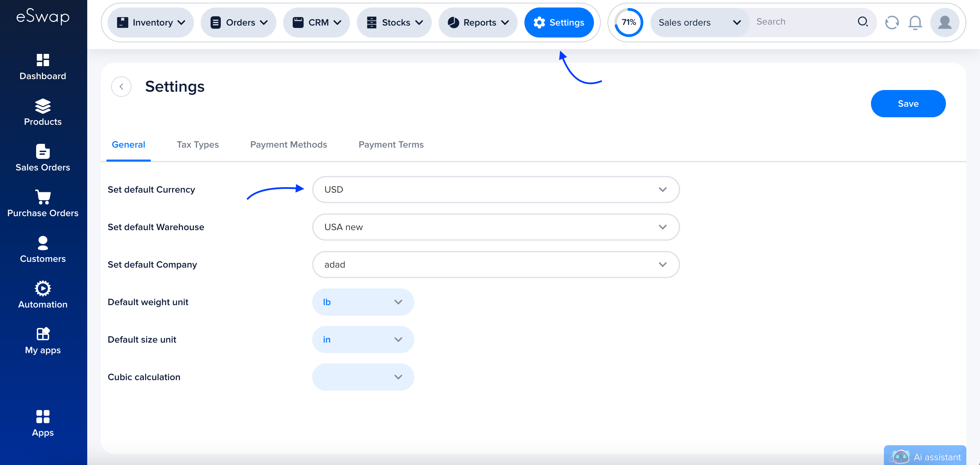Expand the Reports menu
The width and height of the screenshot is (980, 465).
[478, 22]
